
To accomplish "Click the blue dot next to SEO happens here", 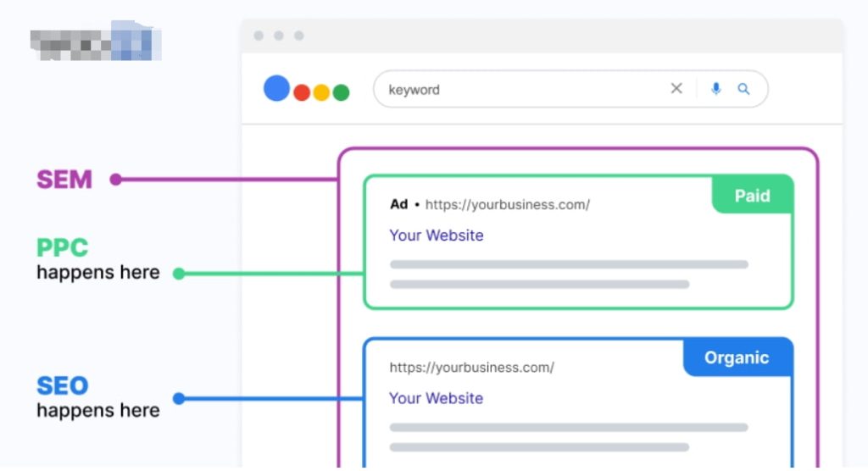I will click(179, 399).
